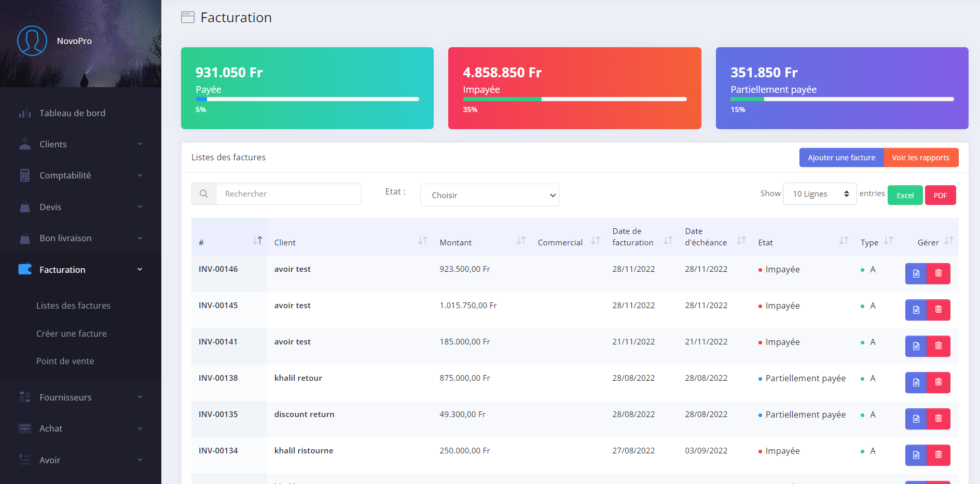Export the list with Excel button
Image resolution: width=980 pixels, height=484 pixels.
(905, 196)
